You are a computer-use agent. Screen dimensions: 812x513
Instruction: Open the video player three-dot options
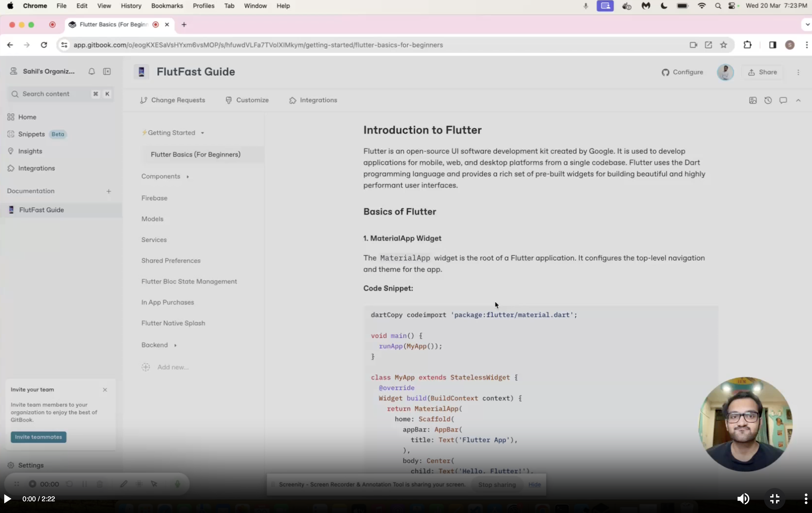tap(806, 499)
